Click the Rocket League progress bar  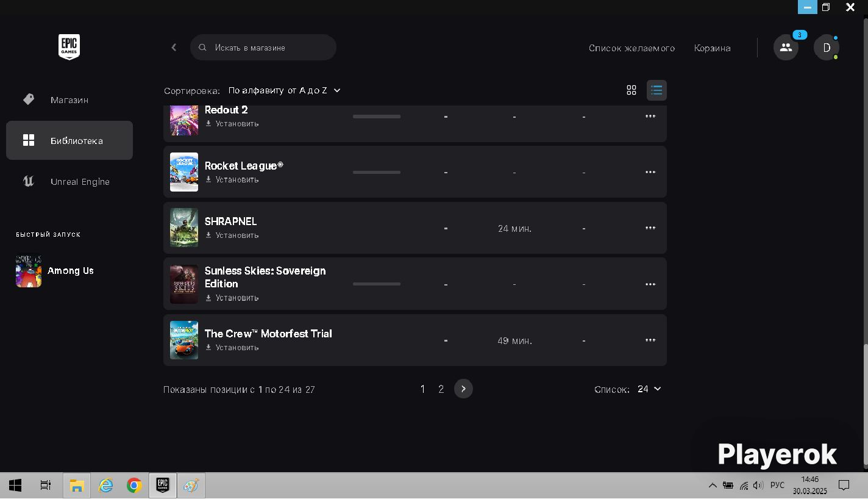pos(377,173)
